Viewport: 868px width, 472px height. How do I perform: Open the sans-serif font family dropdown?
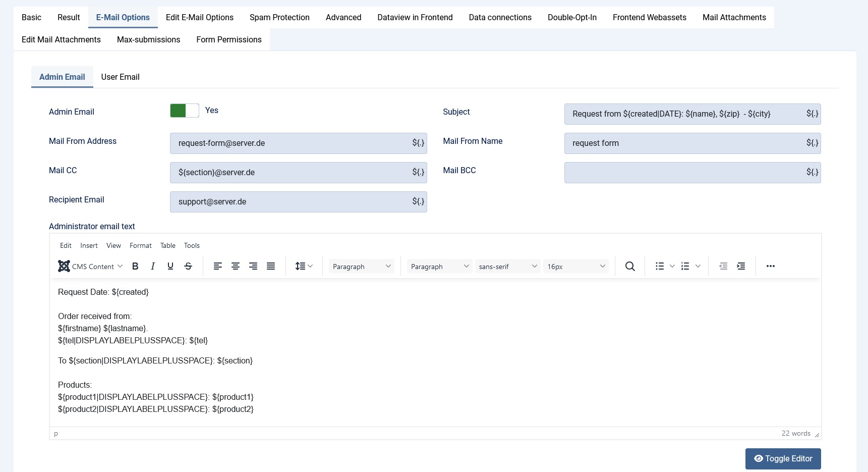coord(508,266)
